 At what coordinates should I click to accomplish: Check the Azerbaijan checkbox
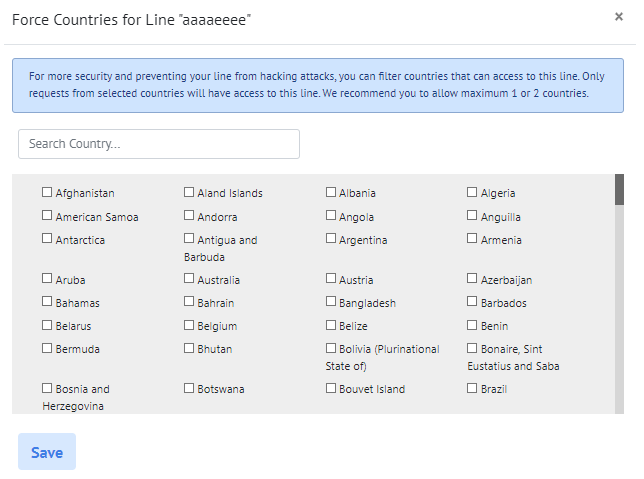tap(473, 279)
